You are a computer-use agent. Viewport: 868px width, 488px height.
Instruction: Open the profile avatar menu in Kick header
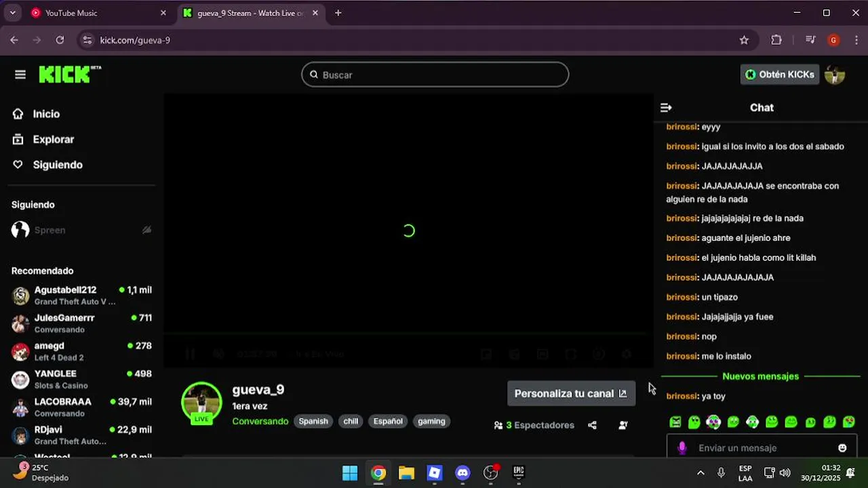click(835, 75)
